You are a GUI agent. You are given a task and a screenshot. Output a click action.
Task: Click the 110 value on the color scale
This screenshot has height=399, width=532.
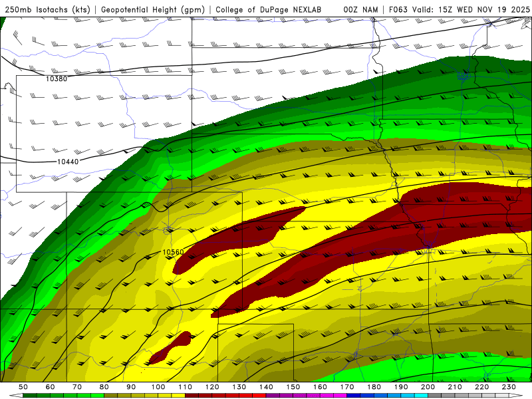pos(186,387)
